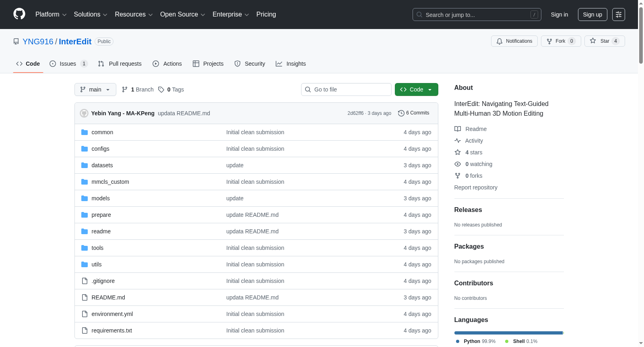Open the GitHub homepage logo
The height and width of the screenshot is (347, 644).
click(x=19, y=14)
